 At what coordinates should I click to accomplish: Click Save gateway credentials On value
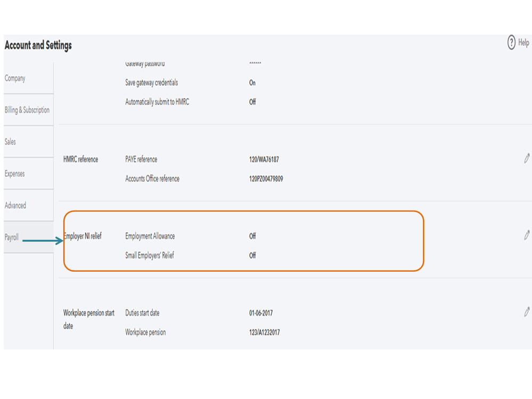coord(252,83)
